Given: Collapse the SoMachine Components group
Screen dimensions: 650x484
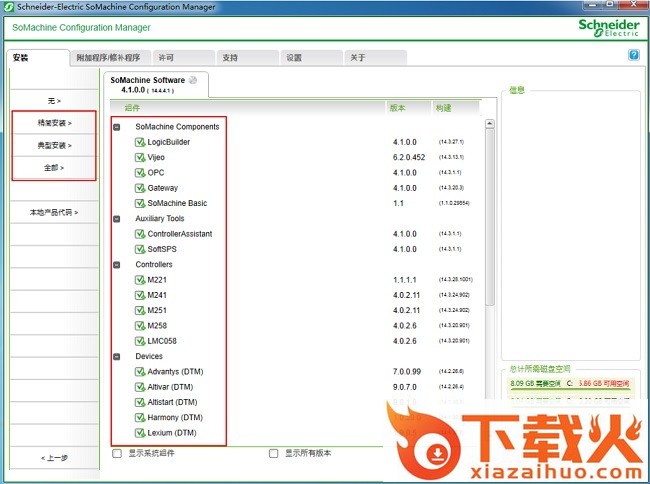Looking at the screenshot, I should point(117,127).
